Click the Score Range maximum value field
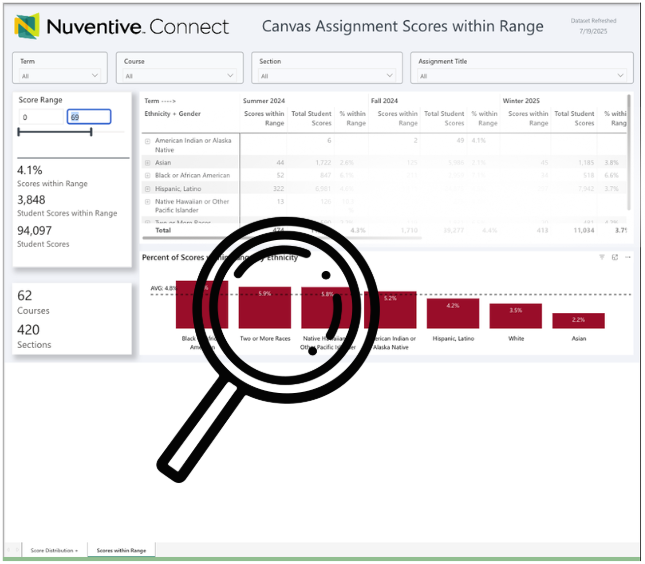The height and width of the screenshot is (564, 645). (x=88, y=117)
